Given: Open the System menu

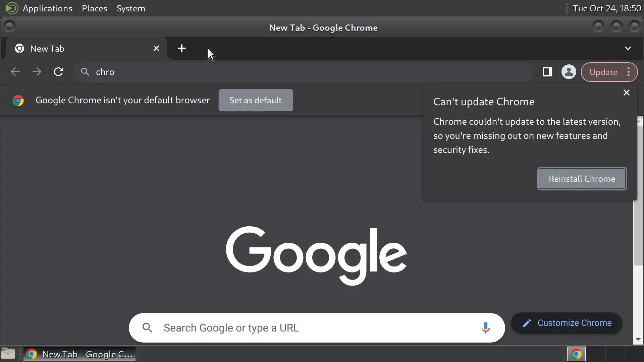Looking at the screenshot, I should click(x=131, y=8).
